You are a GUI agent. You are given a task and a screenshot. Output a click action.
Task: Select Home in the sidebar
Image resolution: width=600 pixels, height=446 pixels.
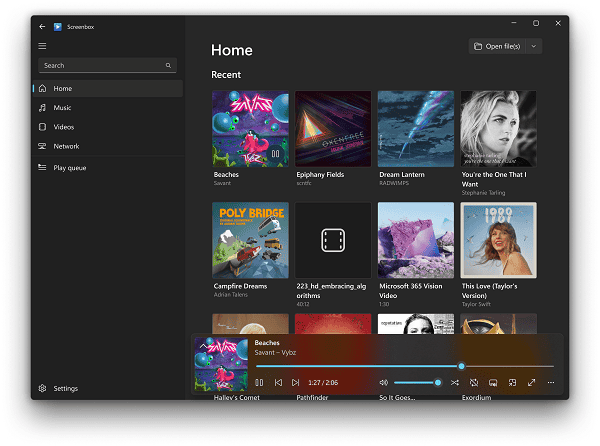pyautogui.click(x=108, y=88)
